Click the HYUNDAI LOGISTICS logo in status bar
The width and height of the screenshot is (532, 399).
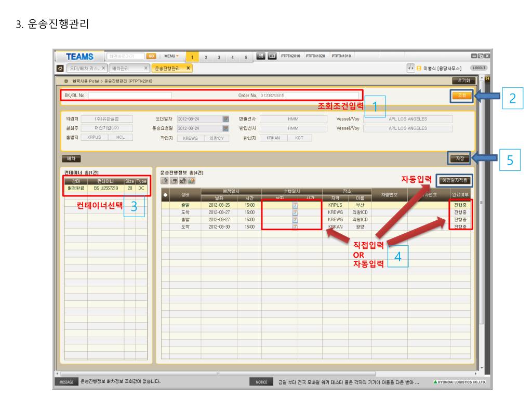459,382
